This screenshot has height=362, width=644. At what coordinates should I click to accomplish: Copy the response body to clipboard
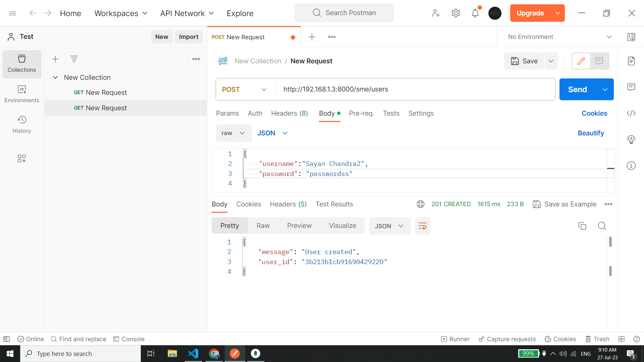[x=582, y=226]
